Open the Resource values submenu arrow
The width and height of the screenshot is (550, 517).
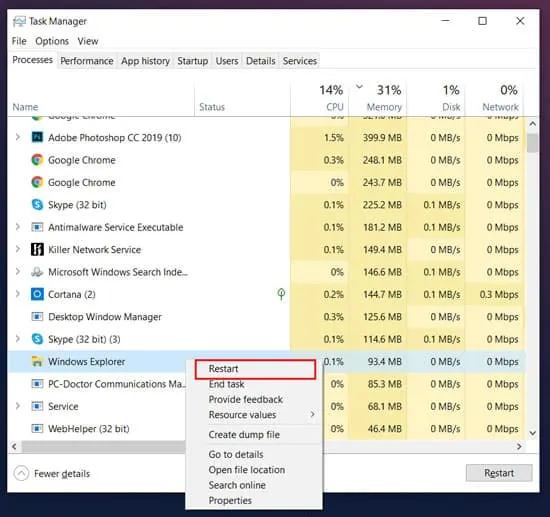pyautogui.click(x=312, y=415)
